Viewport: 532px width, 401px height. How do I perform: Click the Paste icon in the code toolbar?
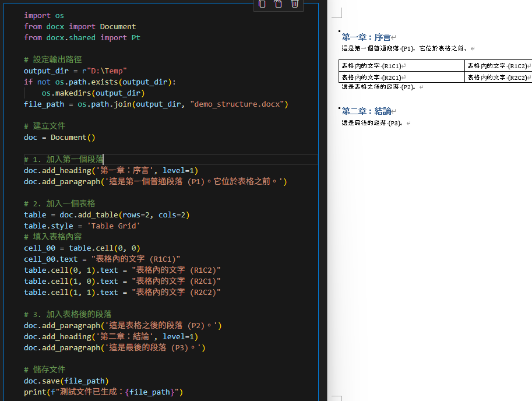(278, 5)
